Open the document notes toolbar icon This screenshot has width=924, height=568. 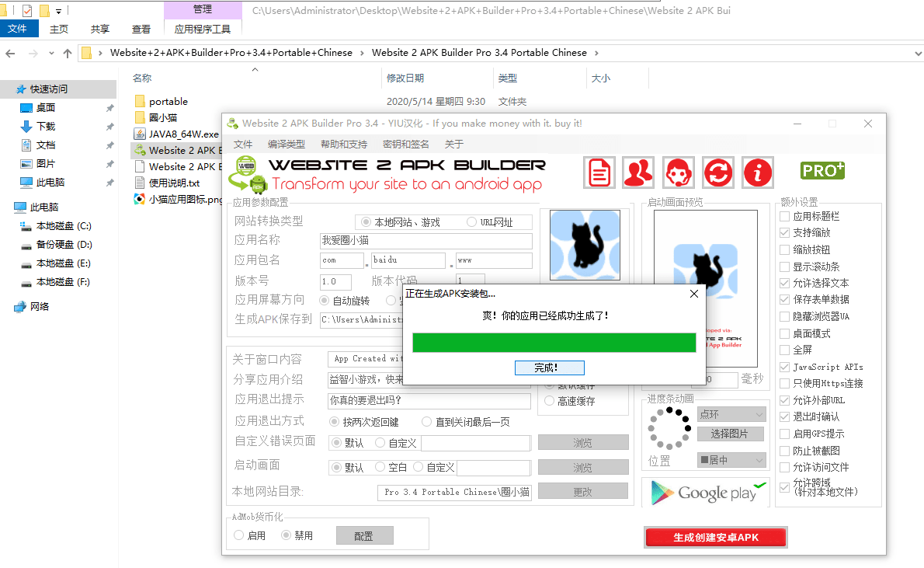click(599, 172)
